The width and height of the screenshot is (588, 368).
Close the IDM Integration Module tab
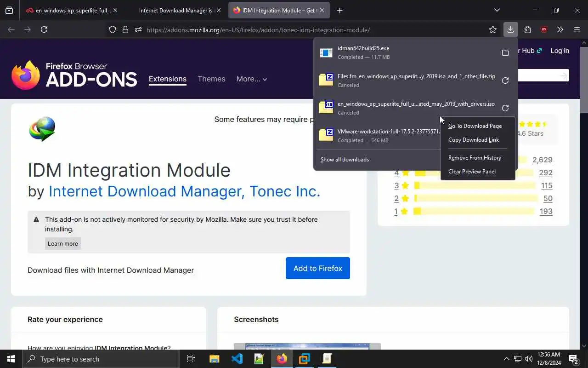[322, 10]
